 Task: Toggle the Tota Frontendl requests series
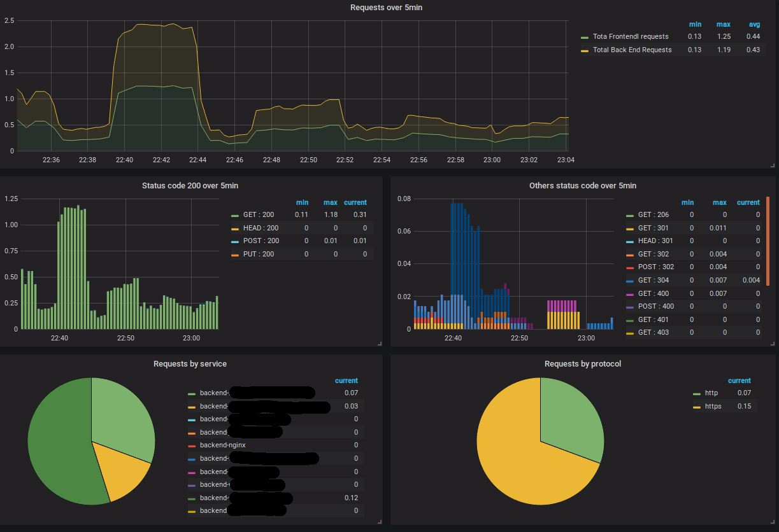[x=631, y=36]
